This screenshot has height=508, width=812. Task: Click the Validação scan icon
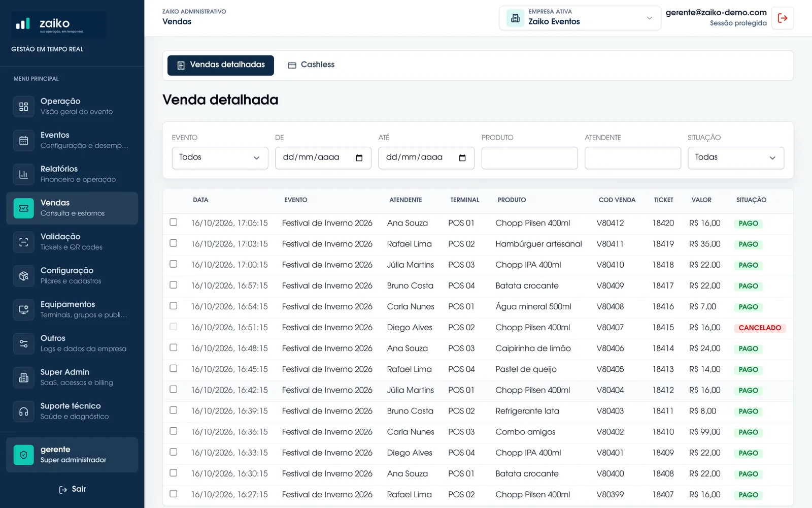pos(23,242)
